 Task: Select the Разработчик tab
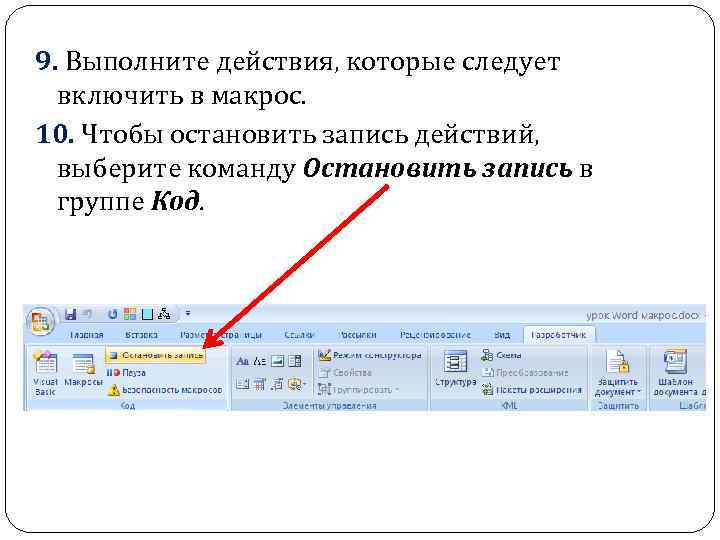(558, 335)
